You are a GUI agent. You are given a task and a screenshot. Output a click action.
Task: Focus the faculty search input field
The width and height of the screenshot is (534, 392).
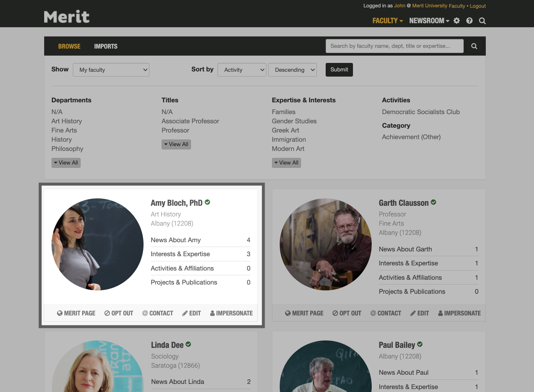[394, 46]
